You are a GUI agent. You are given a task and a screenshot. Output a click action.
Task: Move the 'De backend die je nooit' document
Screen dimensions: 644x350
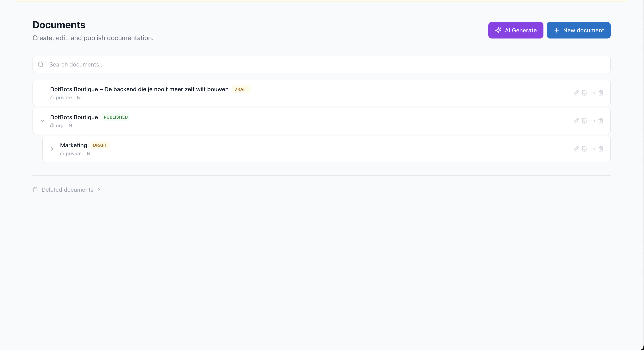click(x=593, y=93)
